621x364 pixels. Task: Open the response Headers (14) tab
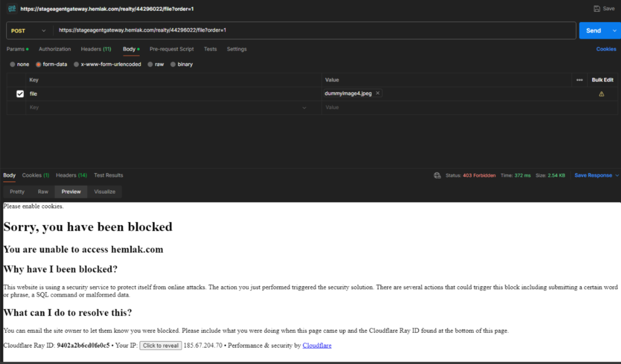[71, 175]
